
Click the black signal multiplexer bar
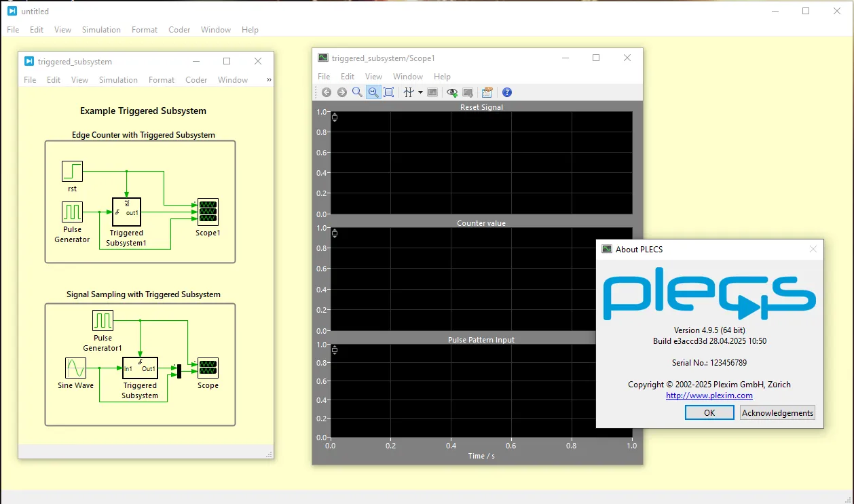click(x=179, y=371)
